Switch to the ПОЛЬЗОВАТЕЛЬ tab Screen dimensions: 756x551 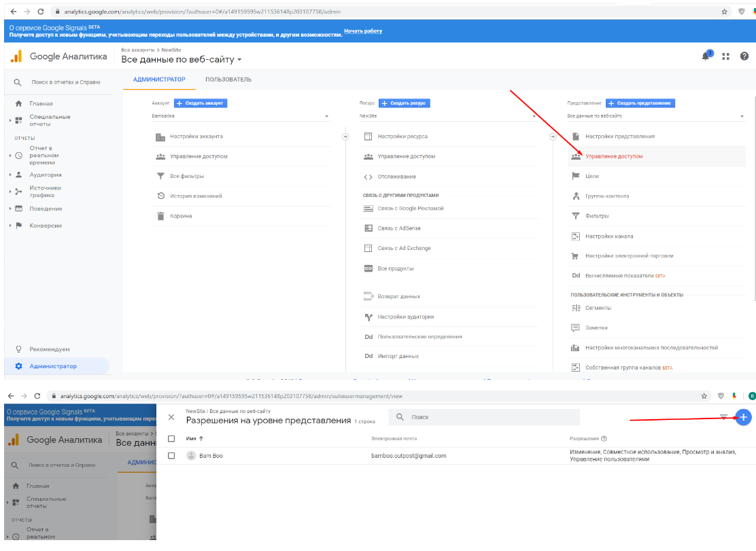(228, 79)
